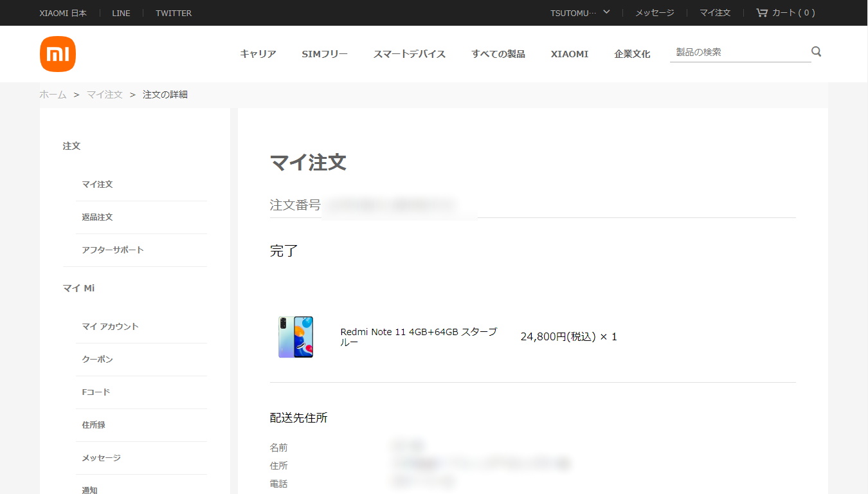
Task: Open the SIMフリー menu
Action: (x=325, y=54)
